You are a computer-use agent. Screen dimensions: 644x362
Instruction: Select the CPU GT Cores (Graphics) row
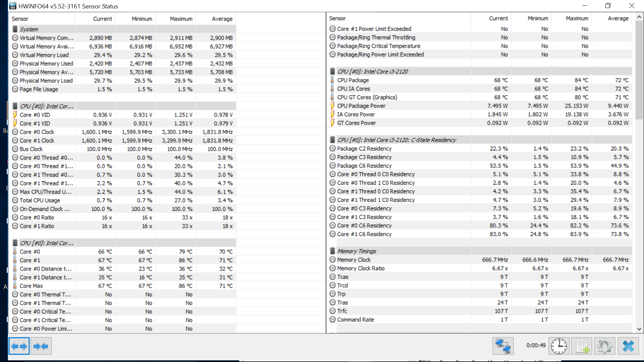click(x=480, y=97)
